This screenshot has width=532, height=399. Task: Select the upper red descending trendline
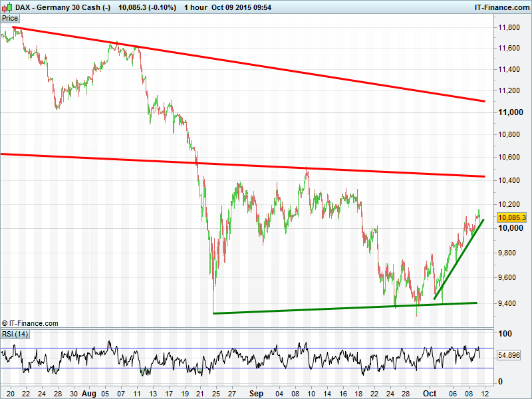coord(249,64)
